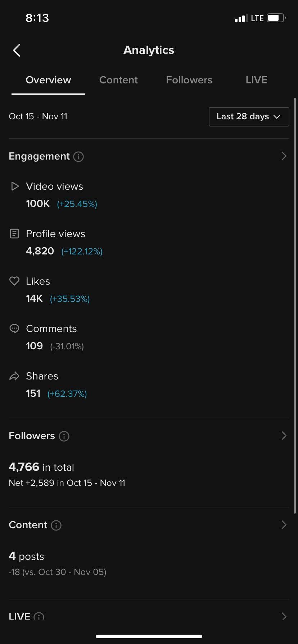Select the Overview tab
Image resolution: width=298 pixels, height=644 pixels.
(48, 80)
